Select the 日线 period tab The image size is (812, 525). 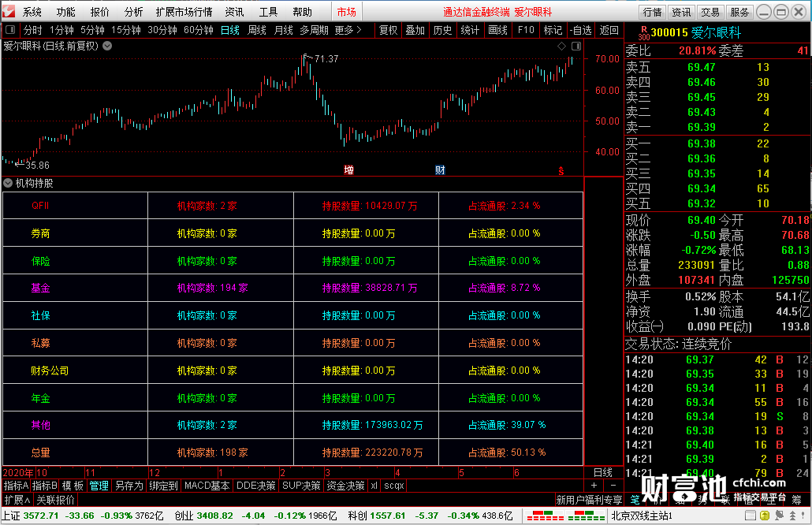[230, 30]
